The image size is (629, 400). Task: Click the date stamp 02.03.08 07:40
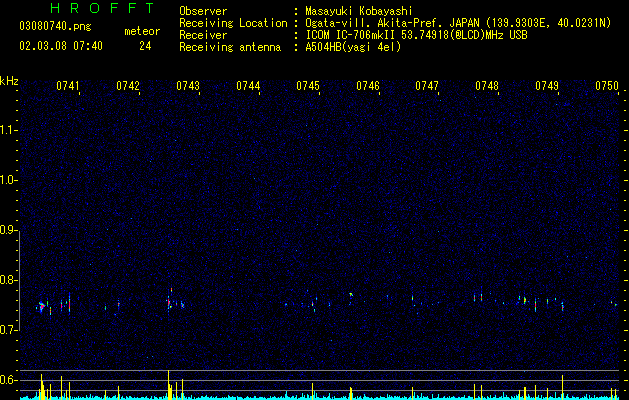61,46
